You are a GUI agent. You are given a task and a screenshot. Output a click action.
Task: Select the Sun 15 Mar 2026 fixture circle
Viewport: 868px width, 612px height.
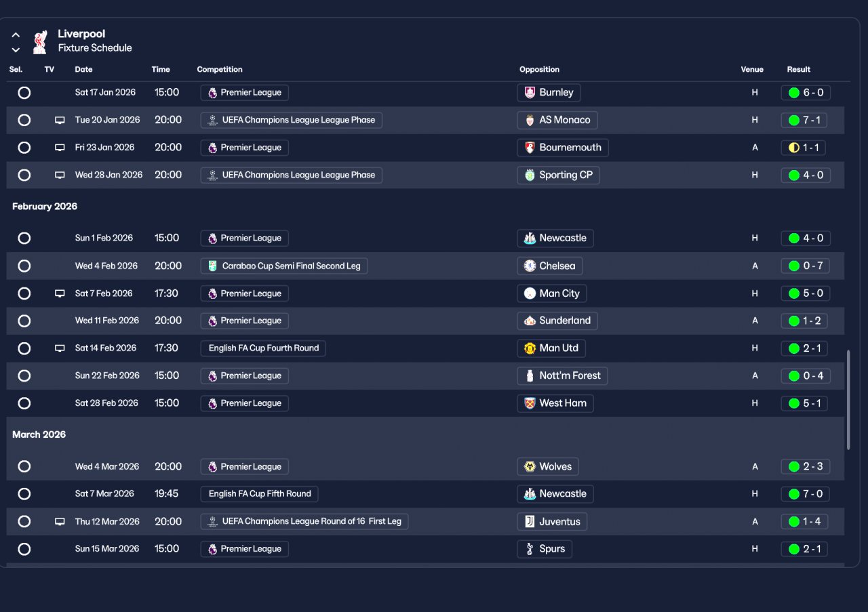[24, 549]
